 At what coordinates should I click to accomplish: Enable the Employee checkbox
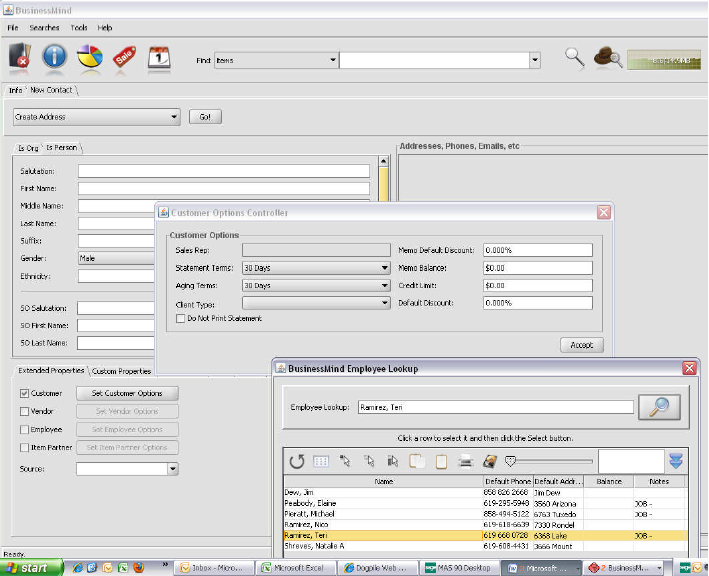(24, 430)
